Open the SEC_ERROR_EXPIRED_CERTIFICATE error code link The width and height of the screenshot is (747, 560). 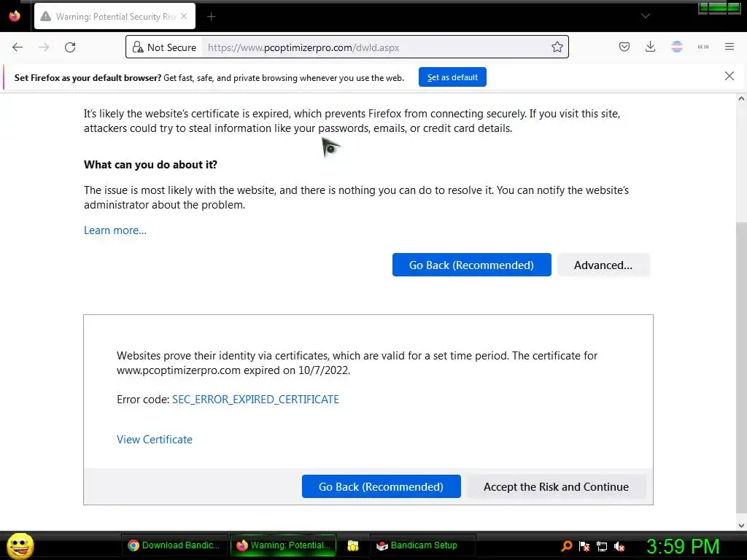click(255, 400)
